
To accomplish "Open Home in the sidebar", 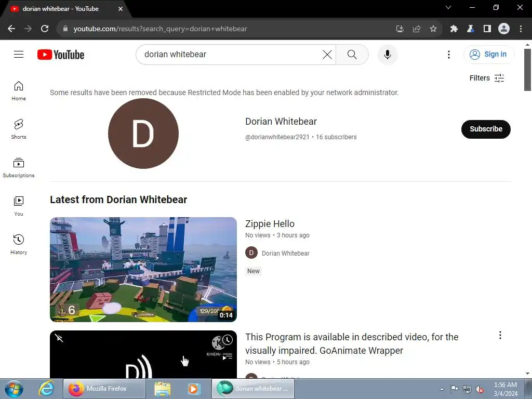I will tap(19, 91).
